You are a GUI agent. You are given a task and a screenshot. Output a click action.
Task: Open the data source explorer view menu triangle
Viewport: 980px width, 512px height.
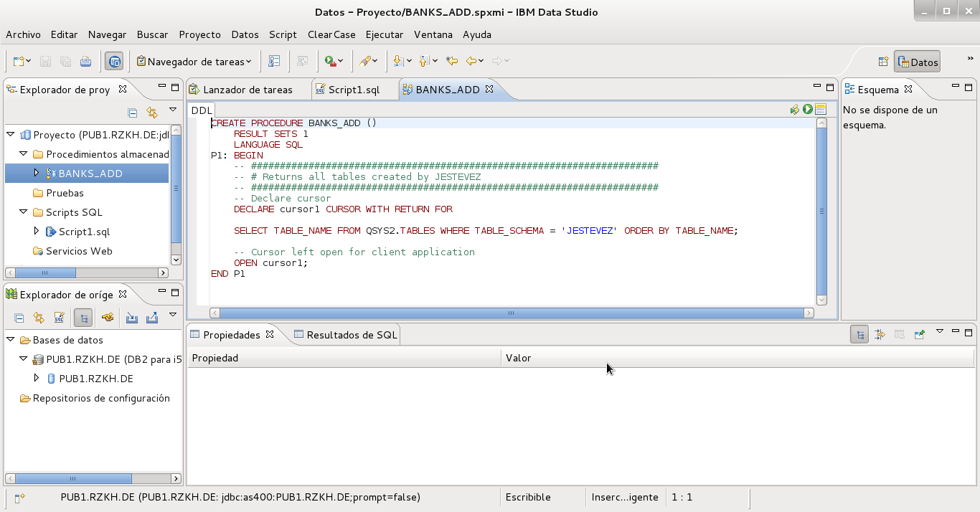click(x=173, y=315)
